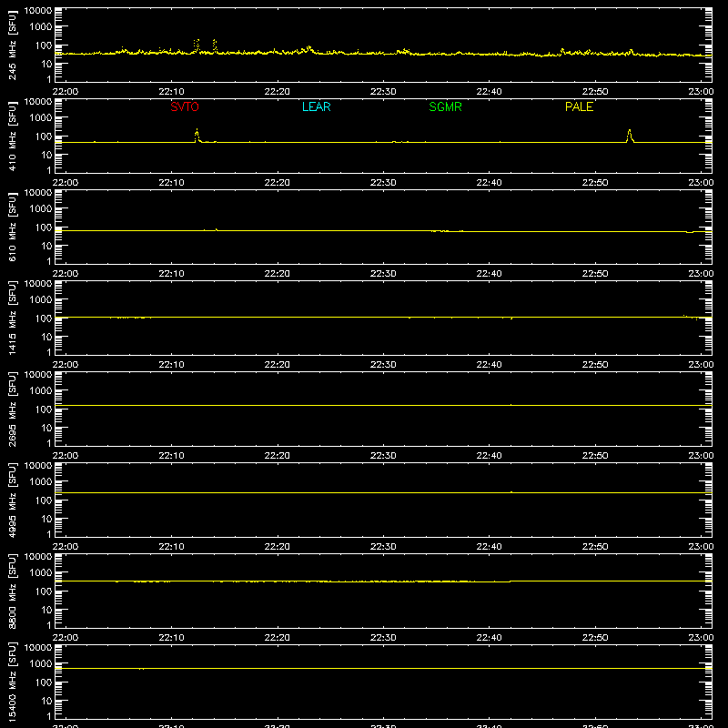
Task: Select 22:00 label under the 2695 MHz plot
Action: (66, 456)
